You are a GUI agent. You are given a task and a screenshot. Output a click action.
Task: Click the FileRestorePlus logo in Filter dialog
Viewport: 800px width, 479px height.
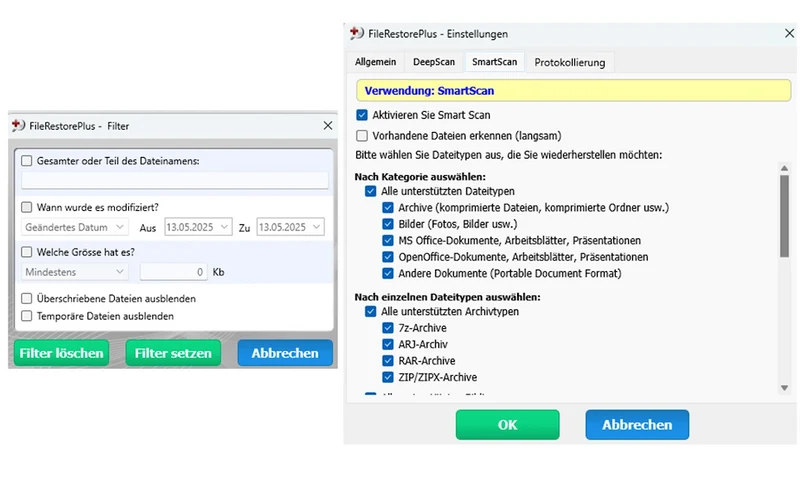[x=18, y=125]
